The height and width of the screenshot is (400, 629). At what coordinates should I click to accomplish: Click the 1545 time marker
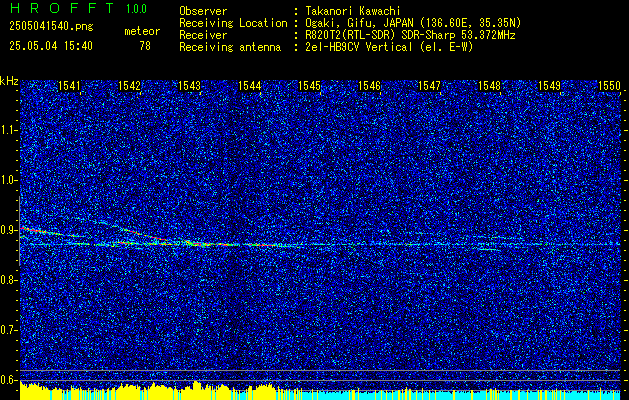(x=310, y=86)
